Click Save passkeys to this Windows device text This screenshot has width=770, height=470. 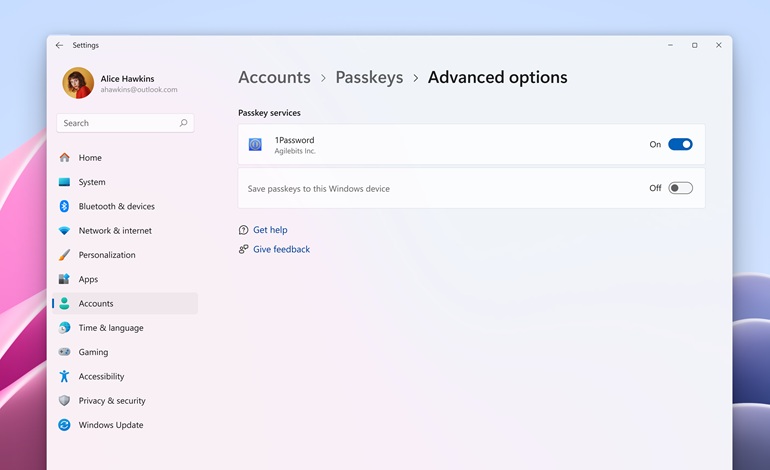point(319,189)
